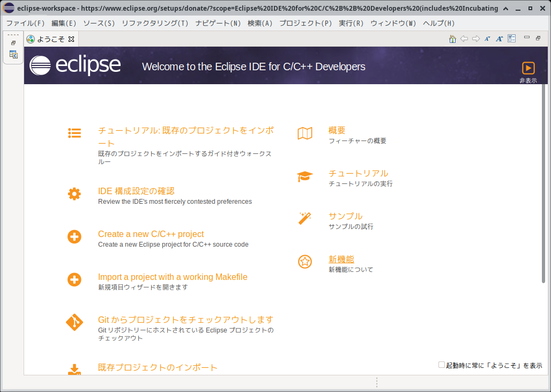Open the 概要 overview link
551x392 pixels.
(x=337, y=130)
